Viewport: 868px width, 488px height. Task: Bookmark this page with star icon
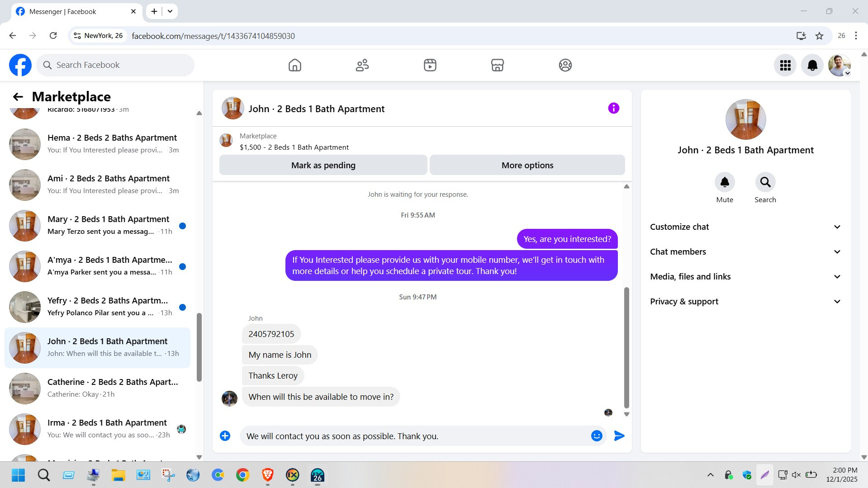pyautogui.click(x=819, y=36)
